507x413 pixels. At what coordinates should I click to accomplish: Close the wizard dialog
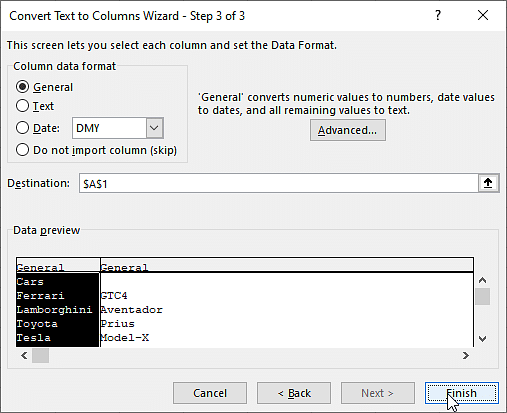pos(483,15)
